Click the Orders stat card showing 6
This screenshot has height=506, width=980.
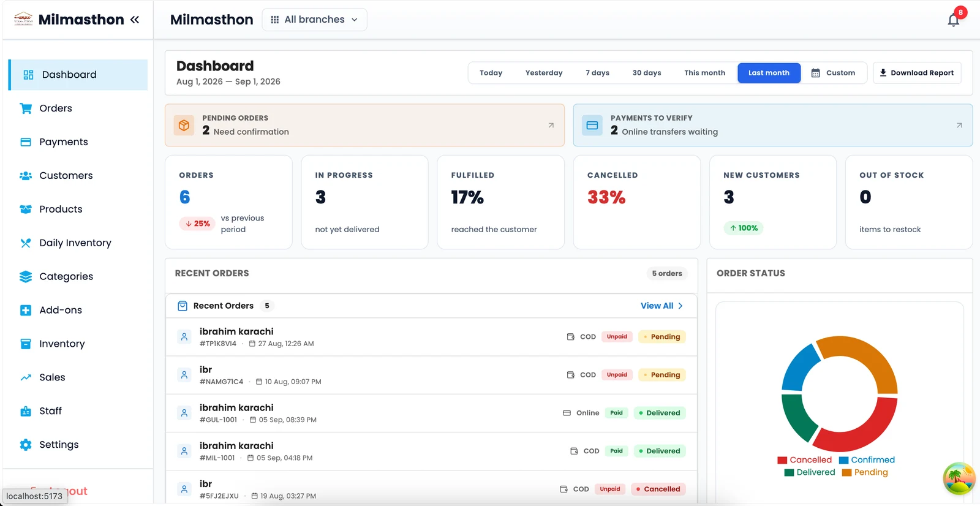[228, 202]
